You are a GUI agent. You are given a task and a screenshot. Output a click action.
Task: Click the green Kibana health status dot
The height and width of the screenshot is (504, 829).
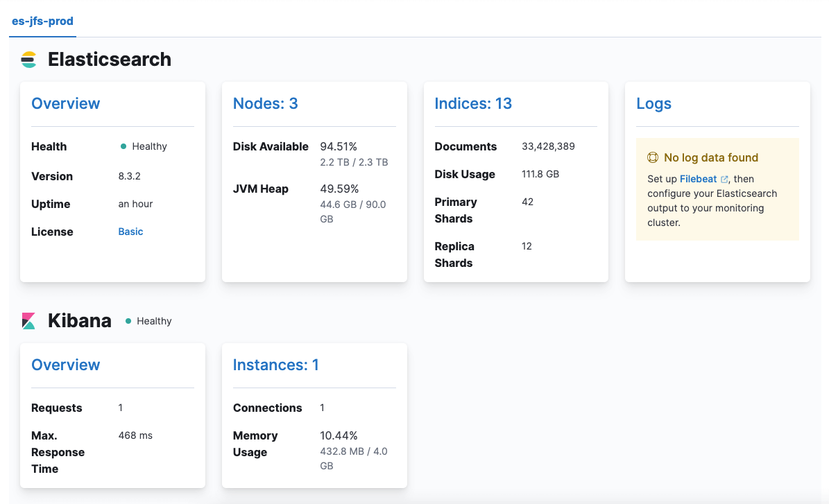pos(128,321)
